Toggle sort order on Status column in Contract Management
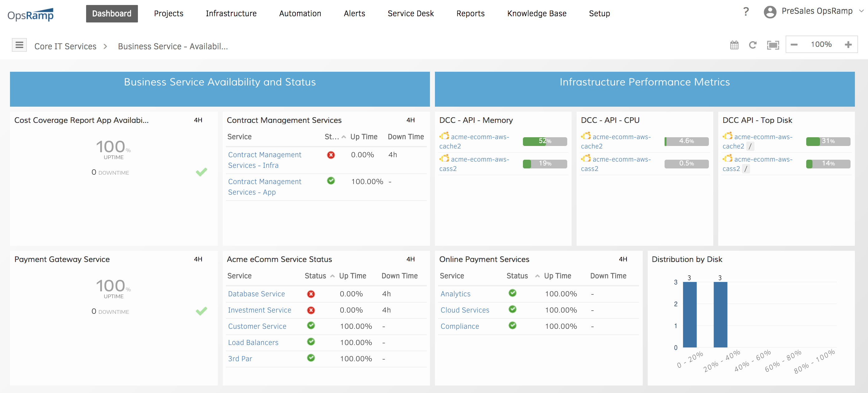This screenshot has width=868, height=393. [344, 137]
